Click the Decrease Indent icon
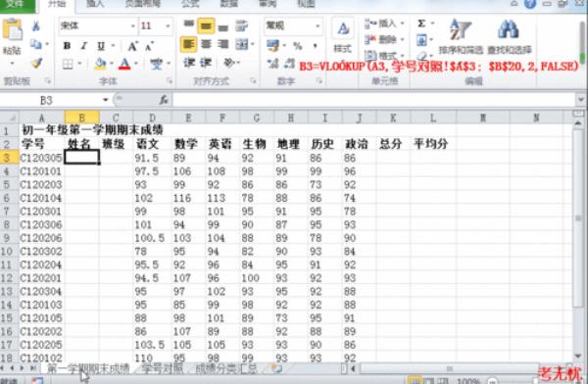The width and height of the screenshot is (588, 384). pos(189,63)
